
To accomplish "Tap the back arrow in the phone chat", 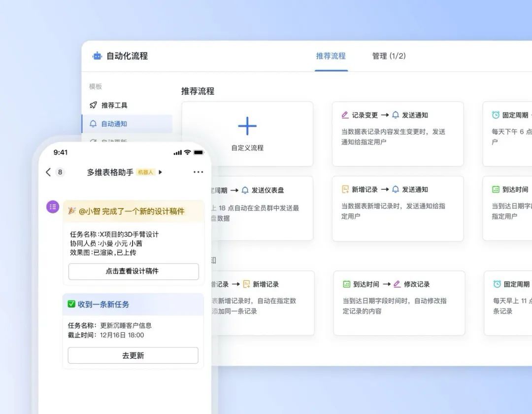I will click(x=48, y=172).
